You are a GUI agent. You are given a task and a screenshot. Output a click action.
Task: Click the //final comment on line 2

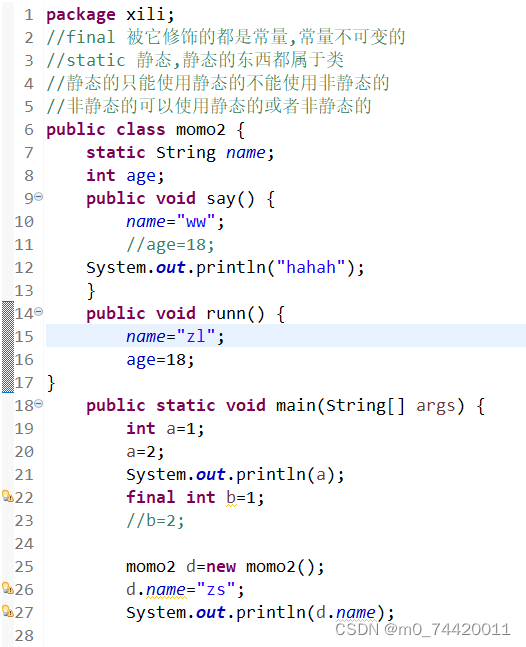tap(226, 37)
